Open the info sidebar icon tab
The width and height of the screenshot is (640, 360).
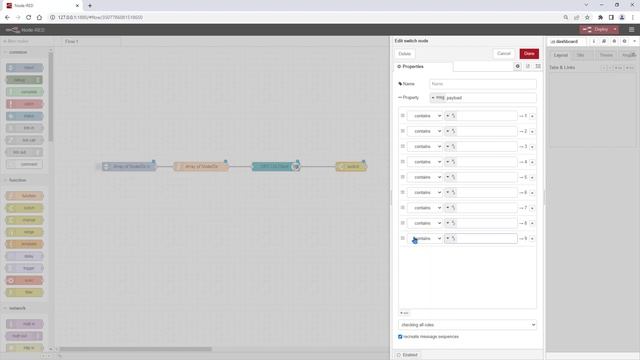click(593, 41)
